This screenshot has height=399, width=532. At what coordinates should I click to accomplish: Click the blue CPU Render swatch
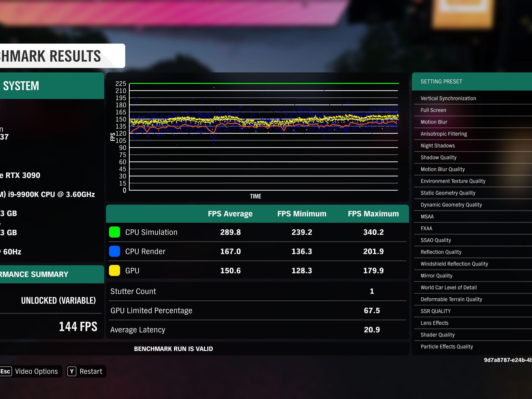(115, 251)
